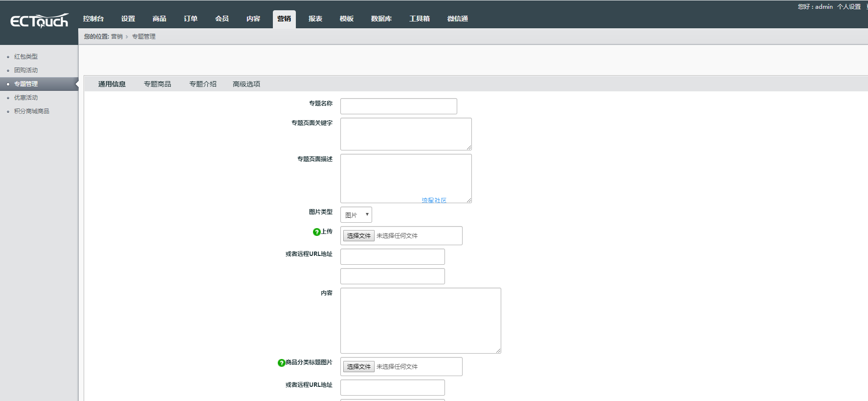868x401 pixels.
Task: Switch to the 通用信息 tab
Action: tap(112, 84)
